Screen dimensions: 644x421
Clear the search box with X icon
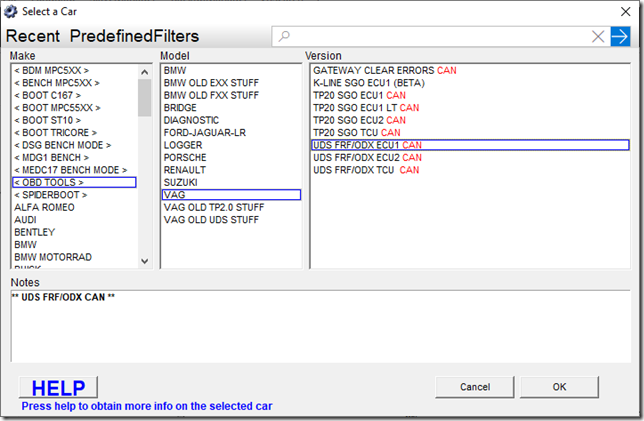[598, 37]
